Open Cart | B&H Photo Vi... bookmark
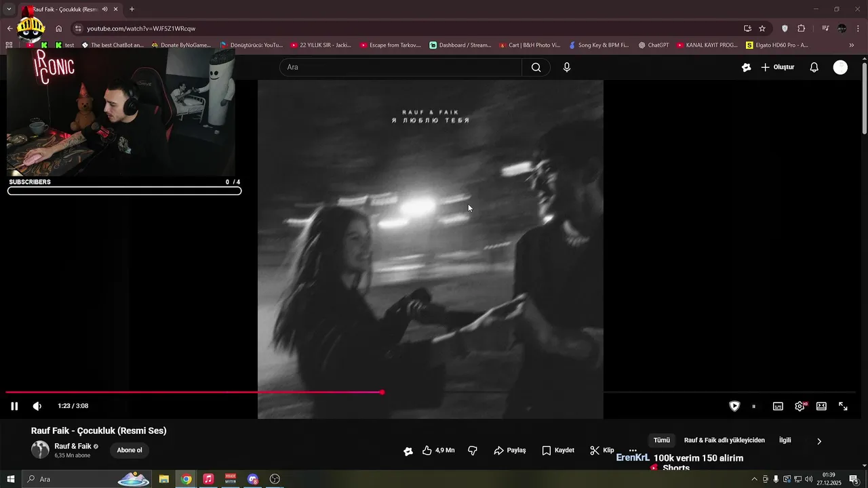 tap(530, 45)
